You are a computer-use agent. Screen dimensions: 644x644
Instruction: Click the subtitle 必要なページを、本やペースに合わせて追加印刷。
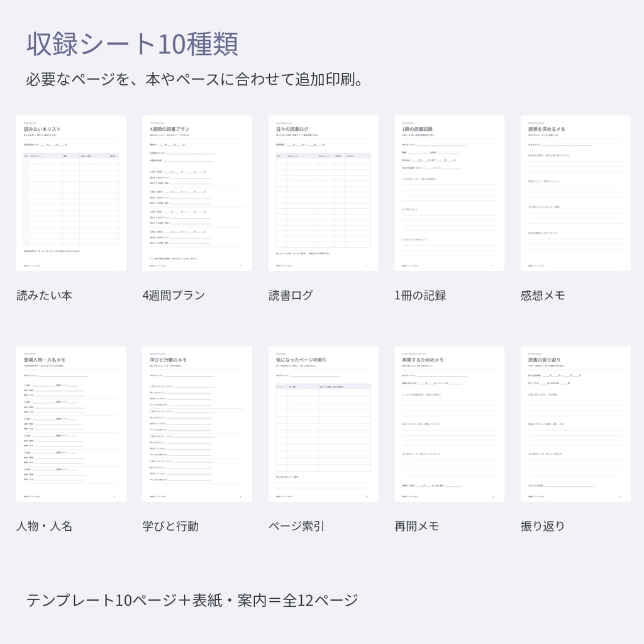pyautogui.click(x=195, y=79)
